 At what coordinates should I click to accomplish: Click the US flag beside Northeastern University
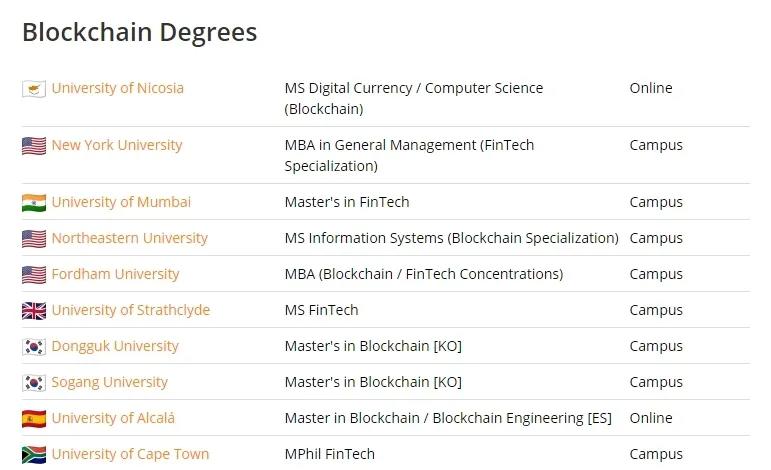[x=34, y=239]
